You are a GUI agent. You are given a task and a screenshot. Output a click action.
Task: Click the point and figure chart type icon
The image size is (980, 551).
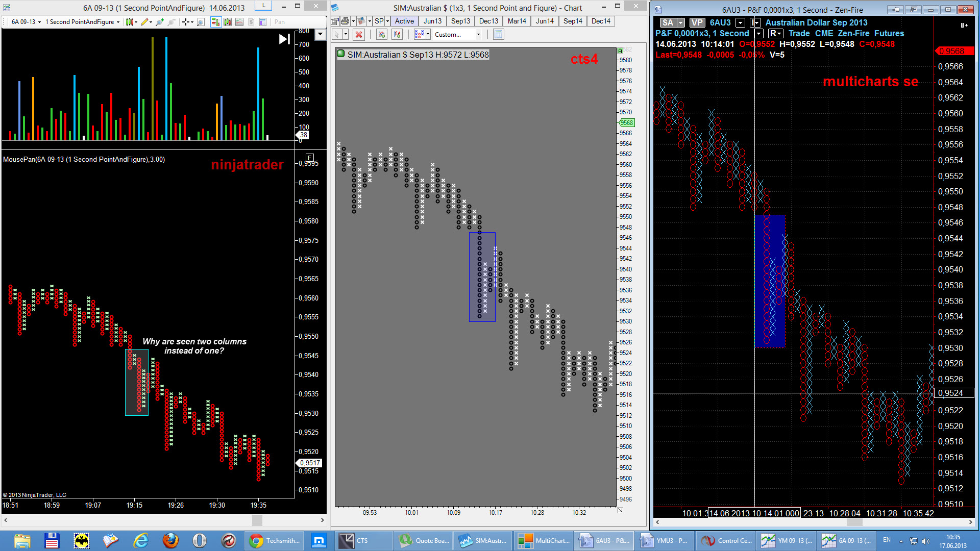pyautogui.click(x=419, y=34)
